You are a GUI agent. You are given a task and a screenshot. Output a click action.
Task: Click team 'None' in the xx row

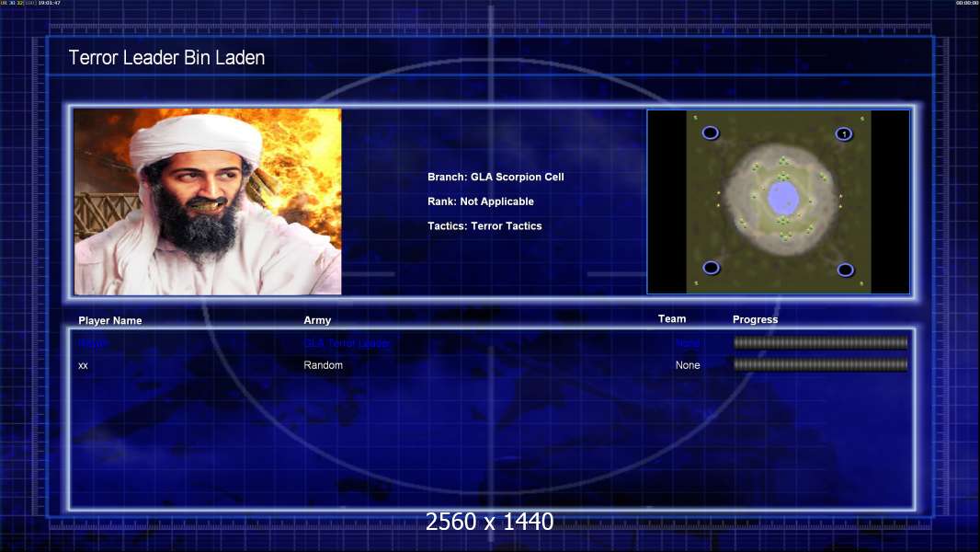(688, 365)
